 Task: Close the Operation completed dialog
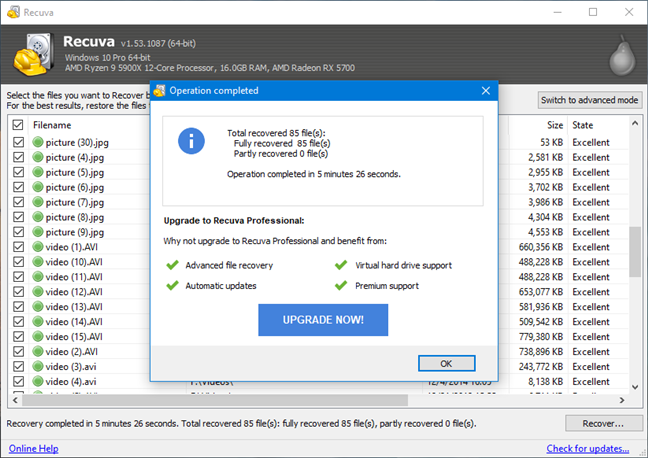coord(486,90)
